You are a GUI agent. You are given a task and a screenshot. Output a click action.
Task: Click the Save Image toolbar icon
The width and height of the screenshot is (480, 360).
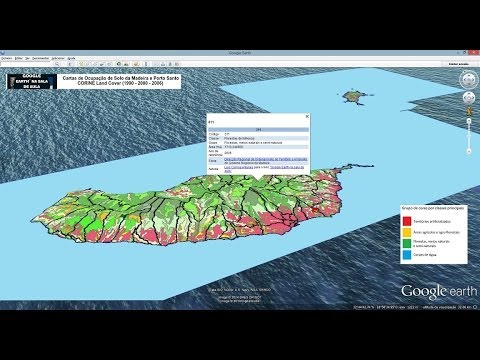(x=170, y=64)
